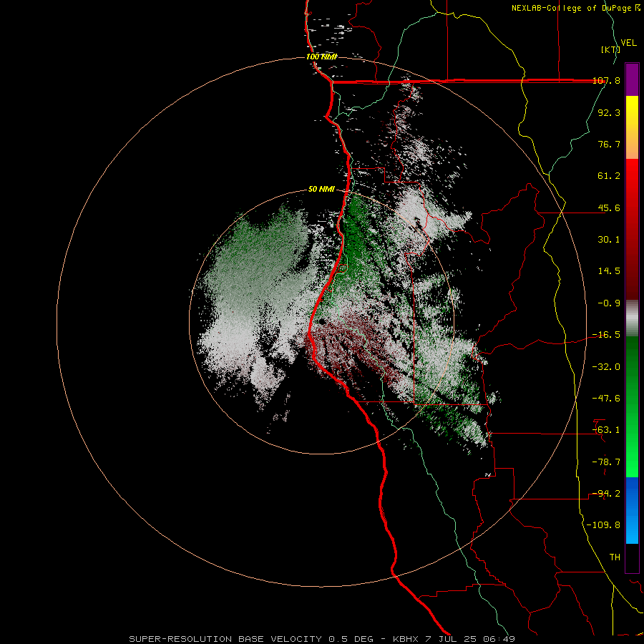Click the SUPER-RESOLUTION BASE VELOCITY caption text
Image resolution: width=644 pixels, height=644 pixels.
(x=226, y=639)
